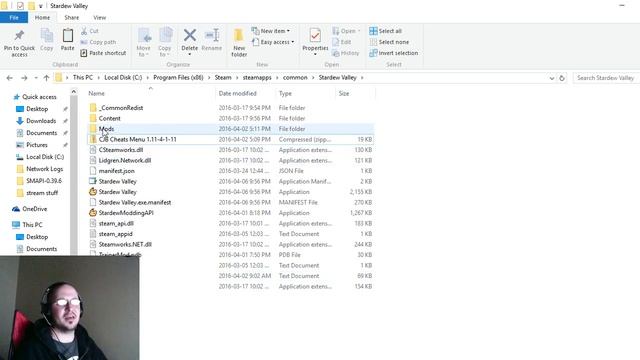Expand the Easy access dropdown

tap(293, 42)
